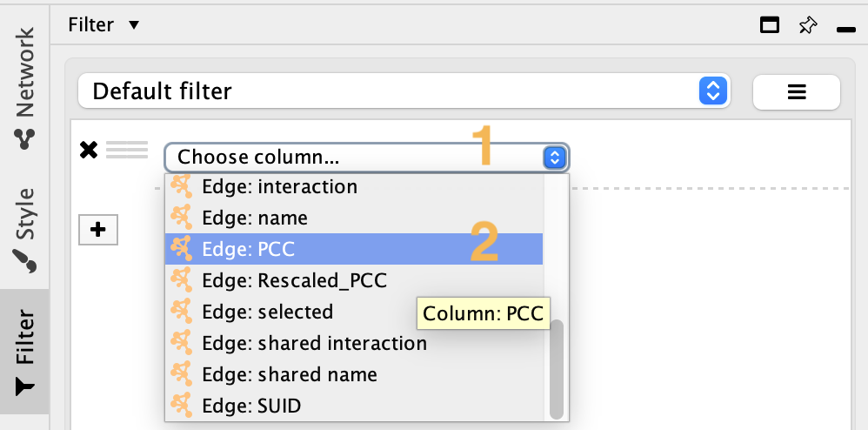Switch to the Network tab
Image resolution: width=868 pixels, height=430 pixels.
point(24,87)
